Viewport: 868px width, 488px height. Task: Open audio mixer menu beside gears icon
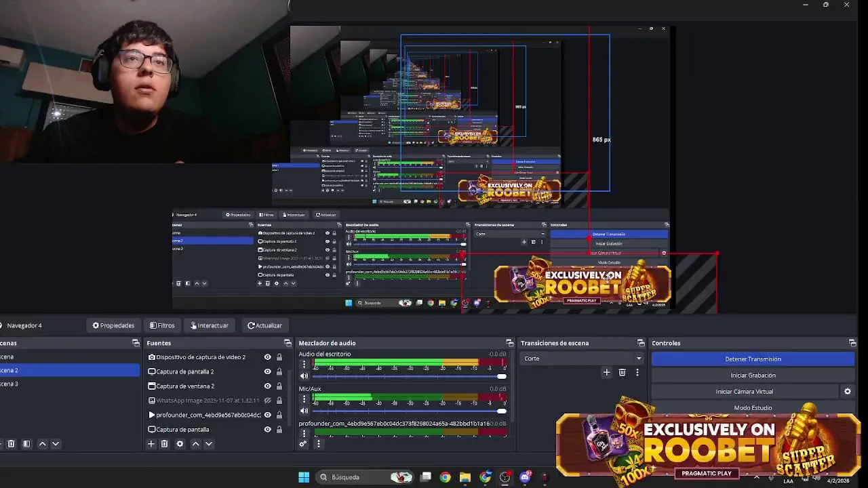coord(318,444)
